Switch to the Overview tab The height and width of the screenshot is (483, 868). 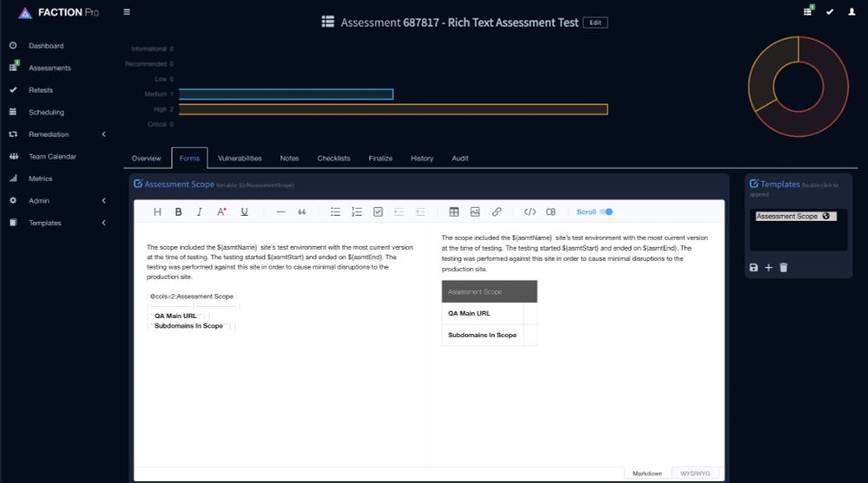click(x=146, y=158)
